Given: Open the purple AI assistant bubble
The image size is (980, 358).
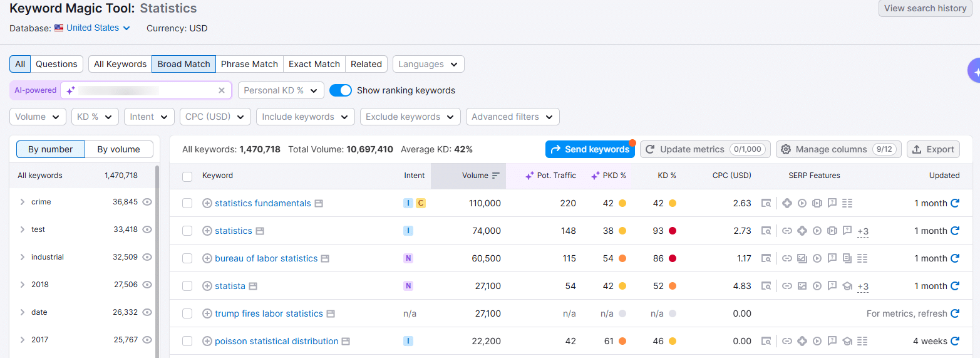Looking at the screenshot, I should 974,70.
